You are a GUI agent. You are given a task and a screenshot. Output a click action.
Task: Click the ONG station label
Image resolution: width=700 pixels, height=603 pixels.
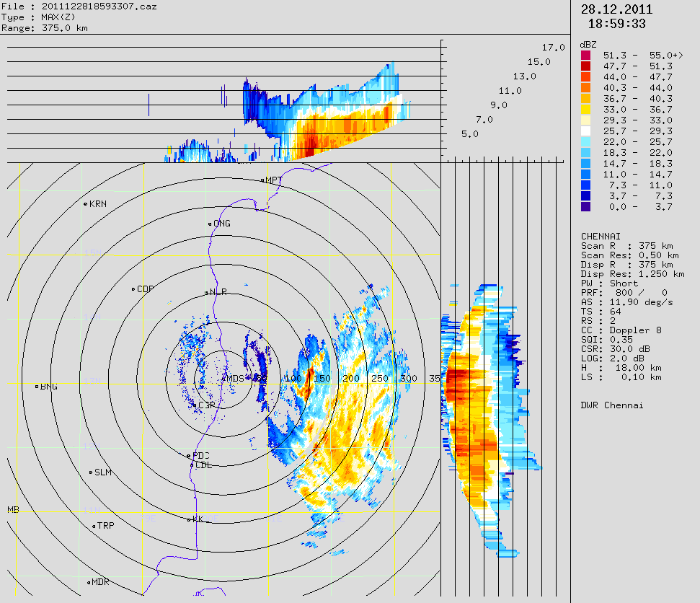tap(222, 224)
